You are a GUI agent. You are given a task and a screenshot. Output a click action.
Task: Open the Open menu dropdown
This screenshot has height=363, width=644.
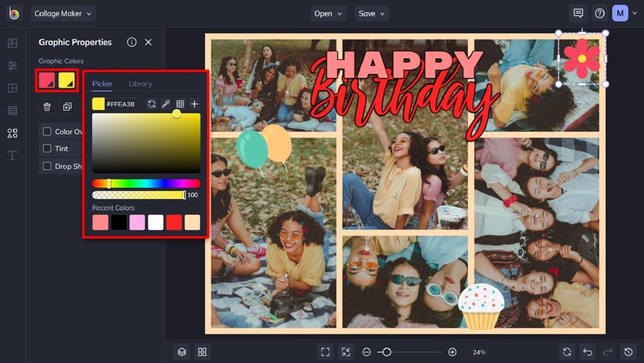pyautogui.click(x=328, y=14)
